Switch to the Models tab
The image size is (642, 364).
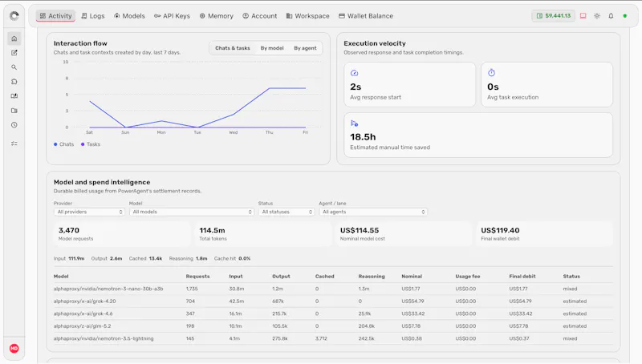129,16
